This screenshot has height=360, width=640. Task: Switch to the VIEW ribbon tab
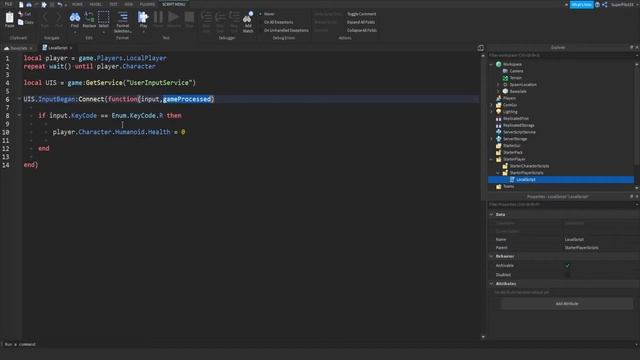click(129, 4)
